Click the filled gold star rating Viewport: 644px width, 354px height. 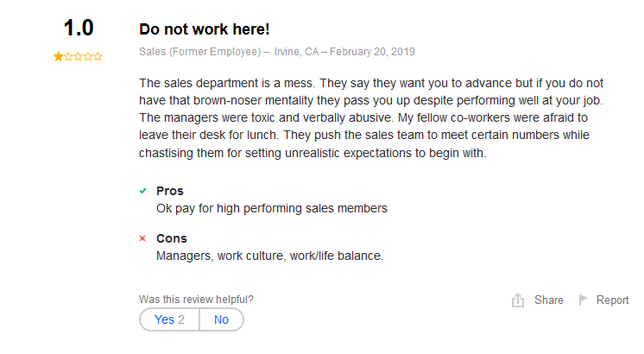[59, 56]
